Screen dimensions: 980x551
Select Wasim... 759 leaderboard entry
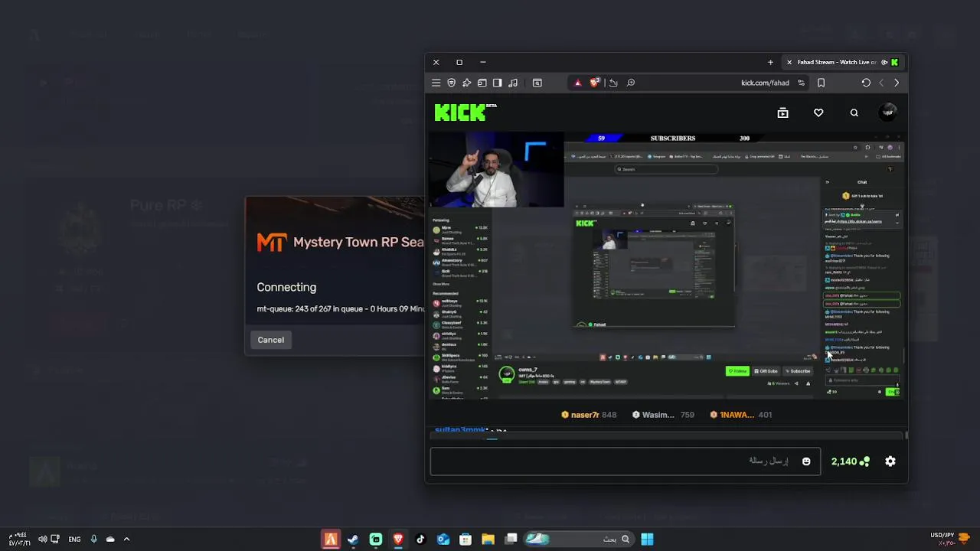pyautogui.click(x=663, y=415)
